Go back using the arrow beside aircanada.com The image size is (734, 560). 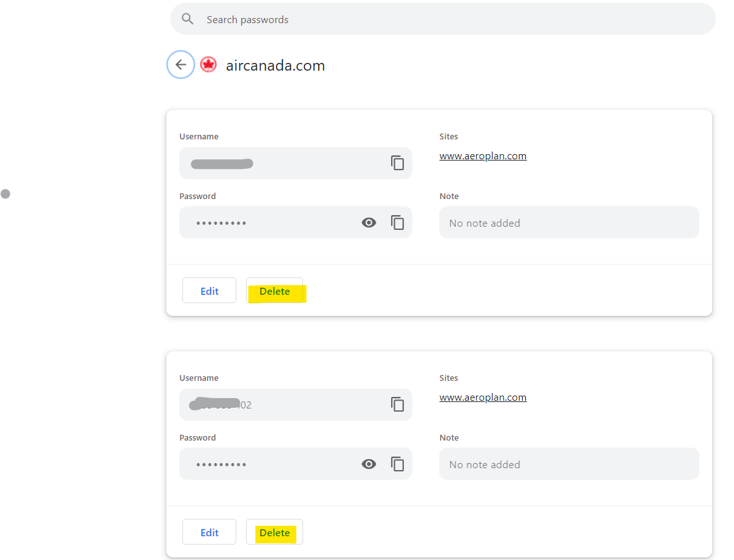[180, 65]
